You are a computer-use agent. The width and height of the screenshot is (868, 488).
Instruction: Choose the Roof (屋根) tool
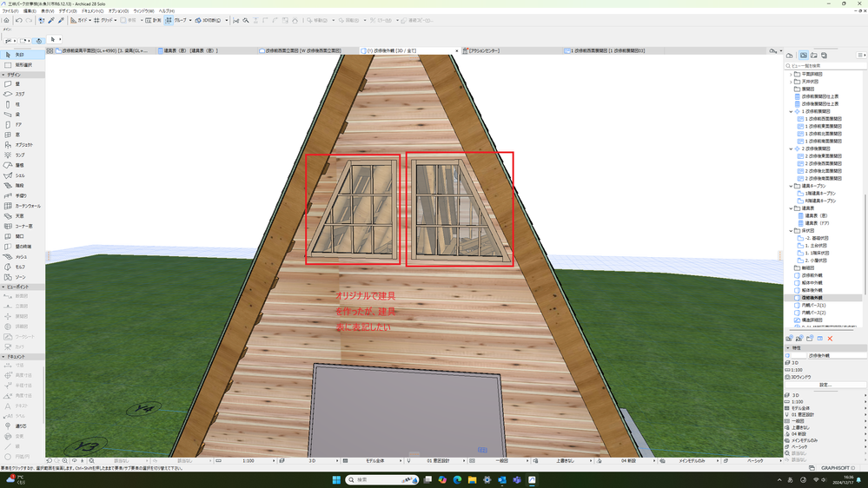pyautogui.click(x=22, y=165)
